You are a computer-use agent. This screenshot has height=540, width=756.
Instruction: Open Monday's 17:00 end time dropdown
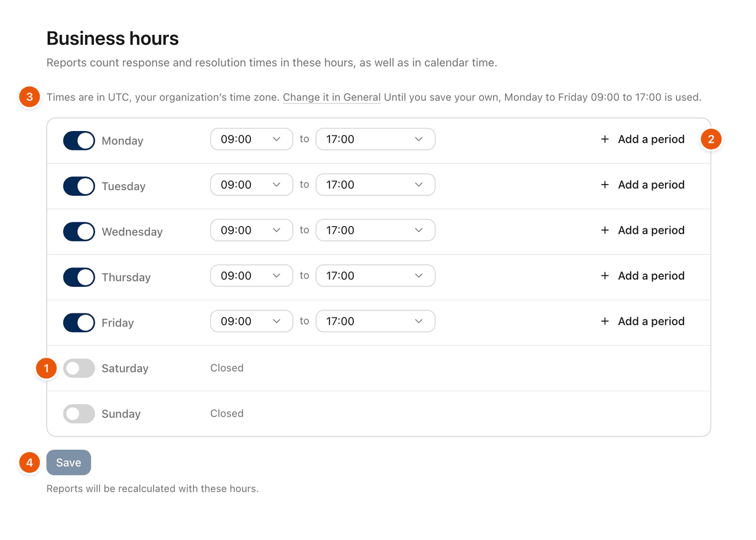[376, 139]
